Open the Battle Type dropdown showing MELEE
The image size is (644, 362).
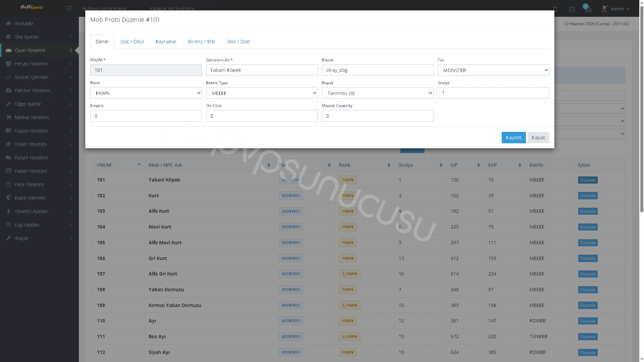(x=262, y=93)
